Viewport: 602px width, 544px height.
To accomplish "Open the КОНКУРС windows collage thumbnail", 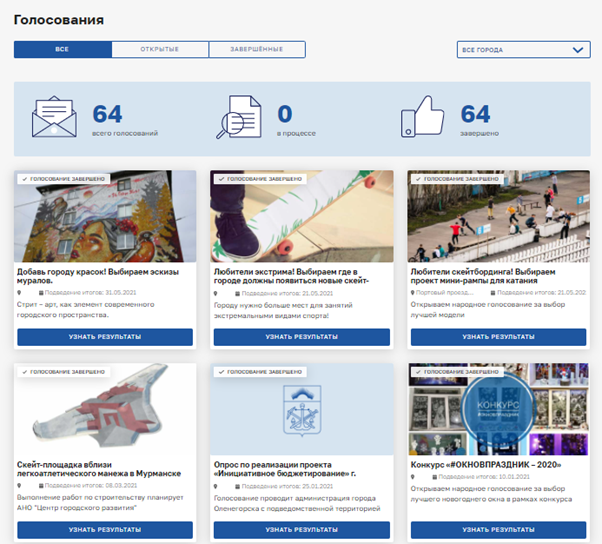I will (x=498, y=409).
